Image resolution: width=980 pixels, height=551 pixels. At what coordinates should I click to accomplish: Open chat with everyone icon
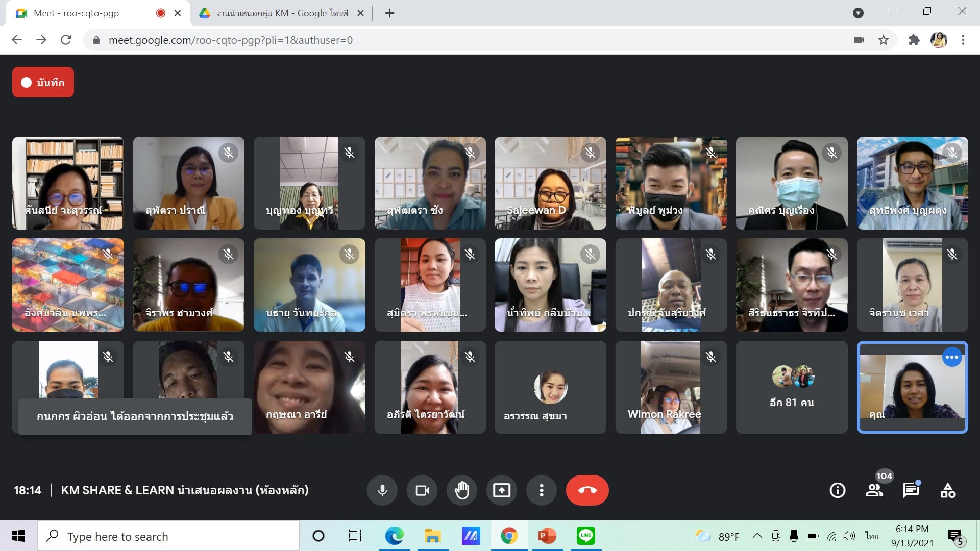click(911, 490)
